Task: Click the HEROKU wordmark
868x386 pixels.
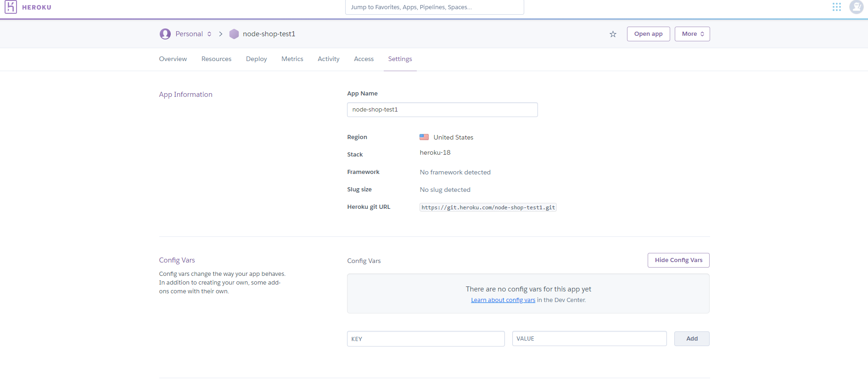Action: [x=37, y=7]
